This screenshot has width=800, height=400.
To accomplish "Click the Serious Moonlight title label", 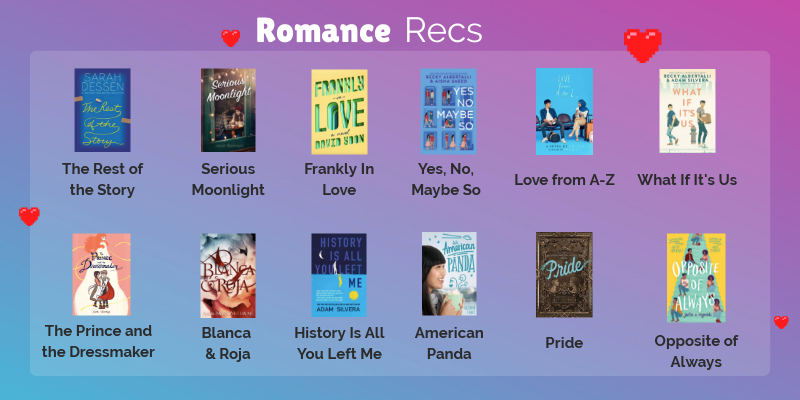I will point(228,179).
